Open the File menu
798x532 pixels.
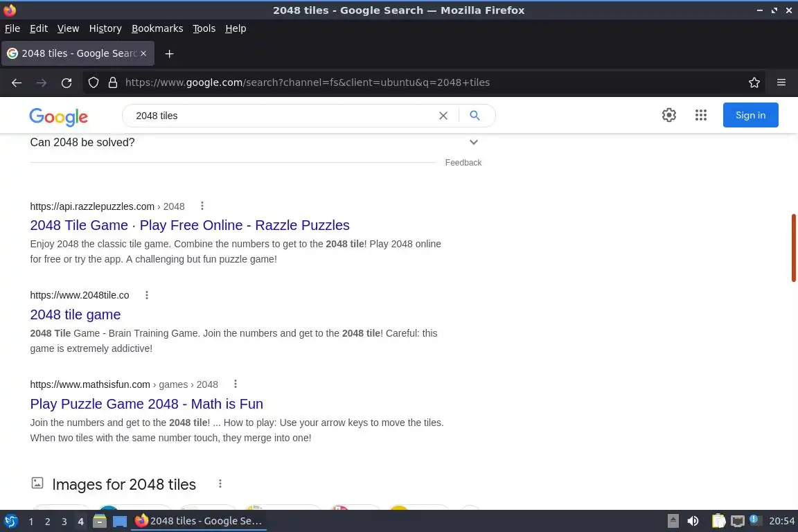coord(12,28)
